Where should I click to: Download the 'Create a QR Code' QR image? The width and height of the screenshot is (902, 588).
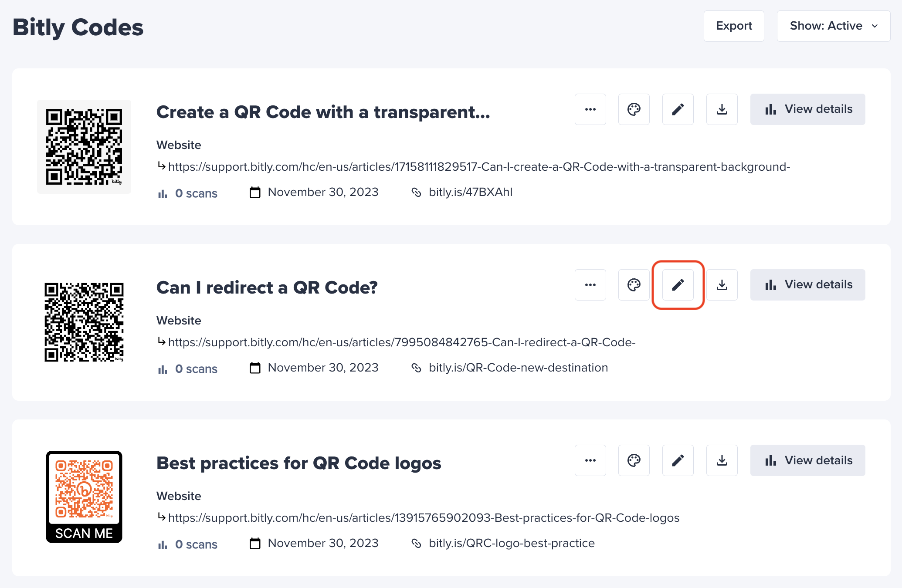coord(722,109)
